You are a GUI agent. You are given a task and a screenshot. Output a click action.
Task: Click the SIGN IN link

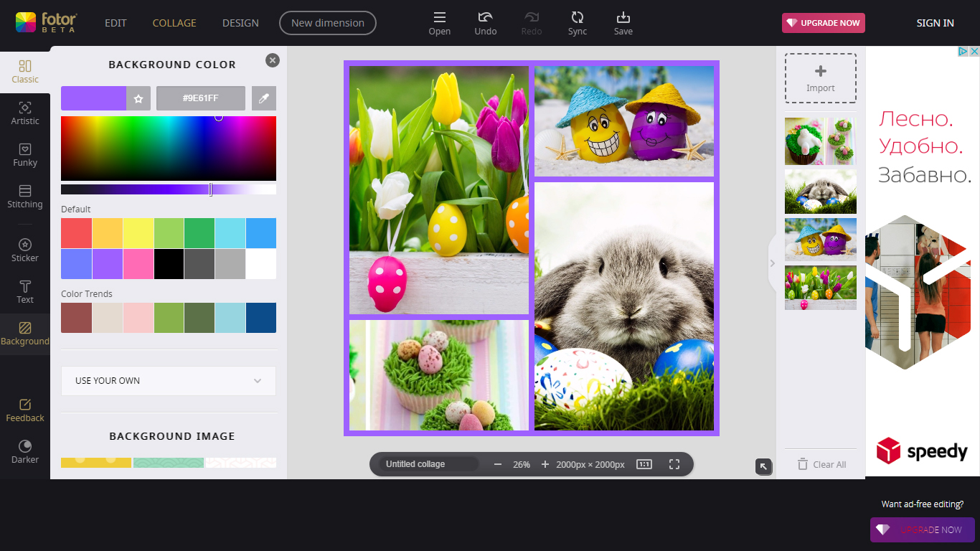click(935, 23)
